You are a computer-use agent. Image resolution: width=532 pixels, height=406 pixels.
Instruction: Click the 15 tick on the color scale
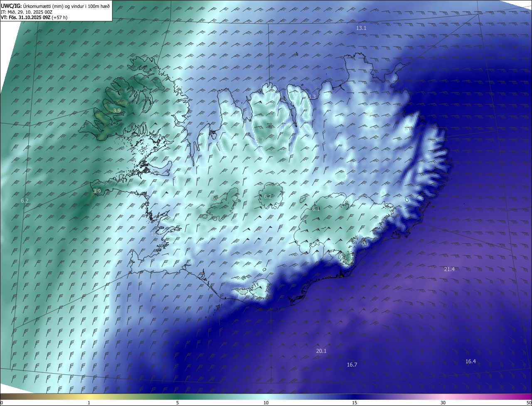click(355, 403)
